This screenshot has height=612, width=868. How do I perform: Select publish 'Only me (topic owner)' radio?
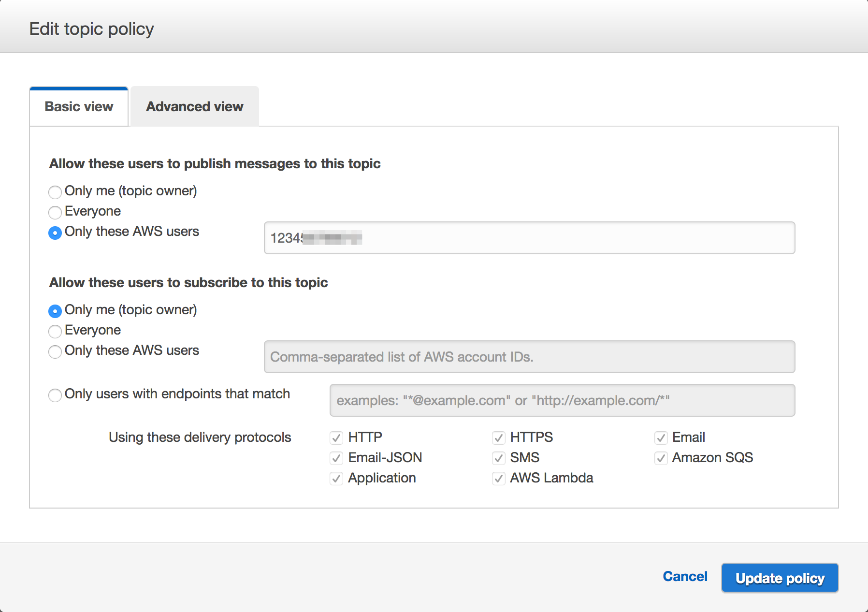(x=55, y=192)
